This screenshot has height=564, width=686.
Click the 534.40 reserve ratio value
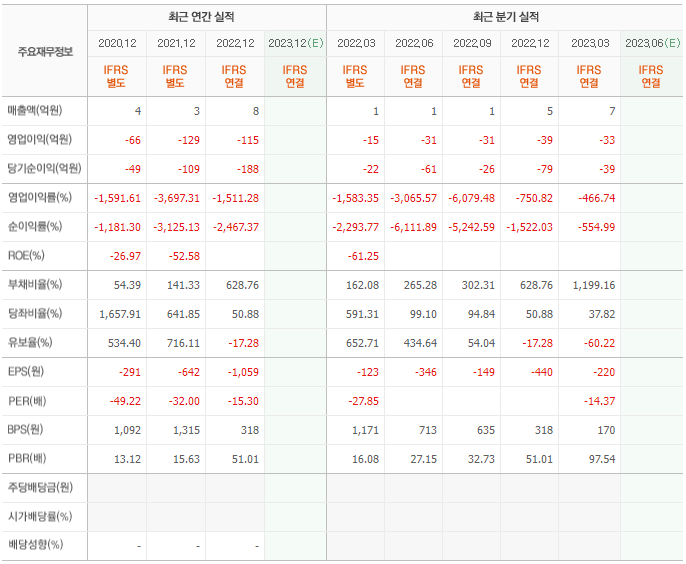click(x=124, y=343)
